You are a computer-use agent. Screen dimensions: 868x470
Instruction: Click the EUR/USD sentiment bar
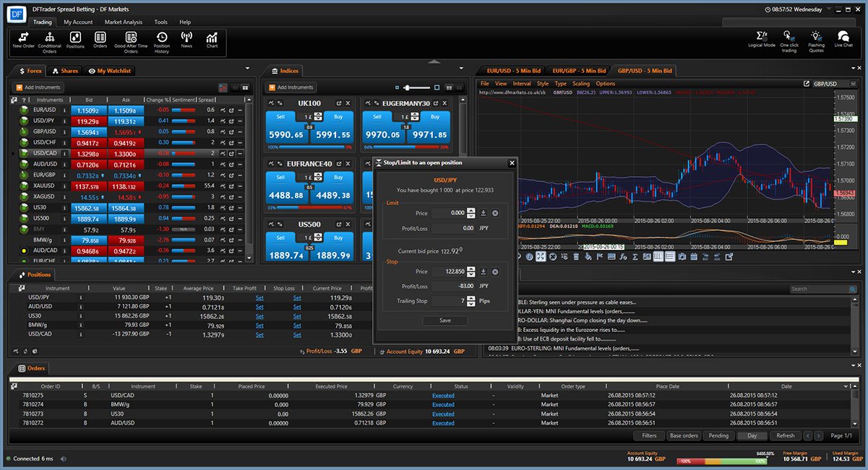[184, 110]
